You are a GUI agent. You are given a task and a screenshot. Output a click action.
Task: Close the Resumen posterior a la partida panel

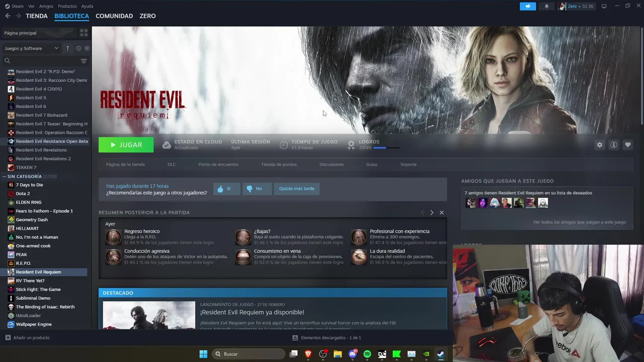coord(442,213)
